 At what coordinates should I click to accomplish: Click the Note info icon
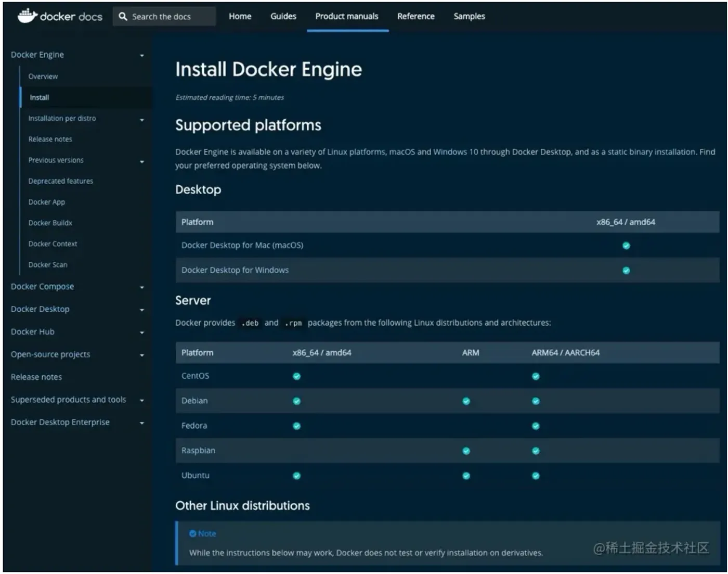tap(192, 534)
